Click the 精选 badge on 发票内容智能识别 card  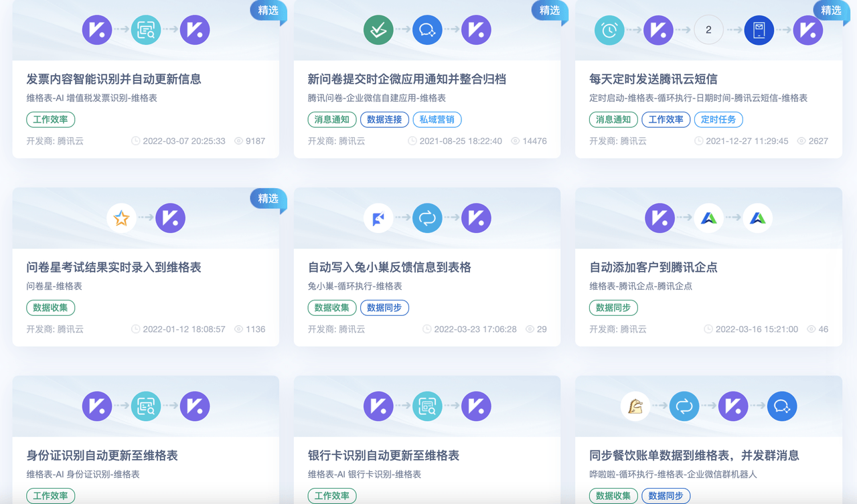coord(268,11)
